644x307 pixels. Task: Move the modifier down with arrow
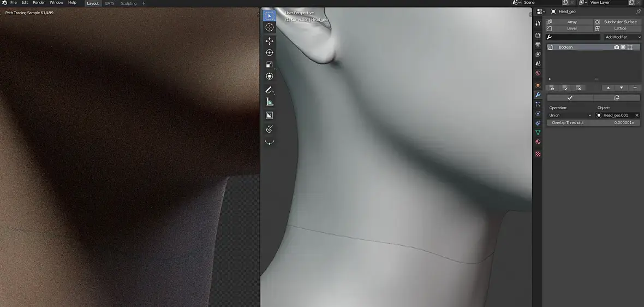[622, 88]
